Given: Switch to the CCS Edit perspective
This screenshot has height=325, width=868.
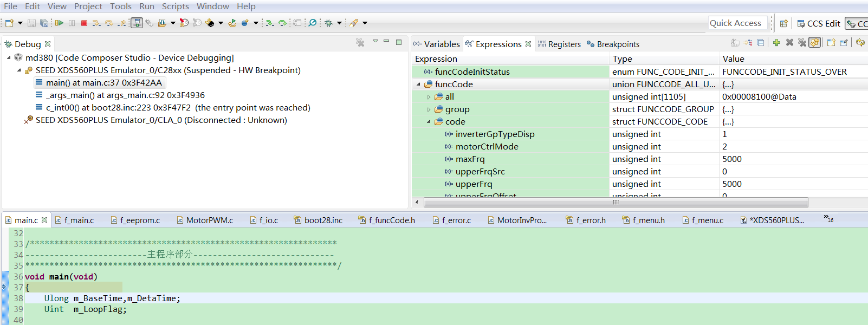Looking at the screenshot, I should point(819,23).
